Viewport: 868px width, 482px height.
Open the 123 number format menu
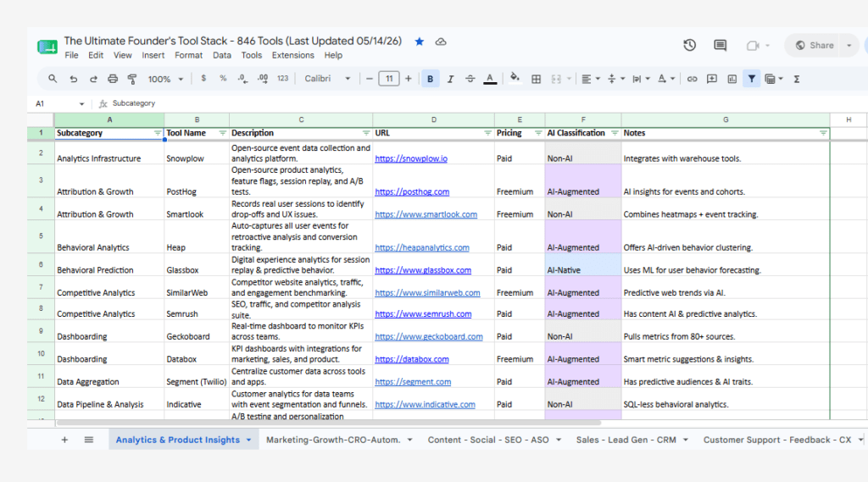pos(283,79)
